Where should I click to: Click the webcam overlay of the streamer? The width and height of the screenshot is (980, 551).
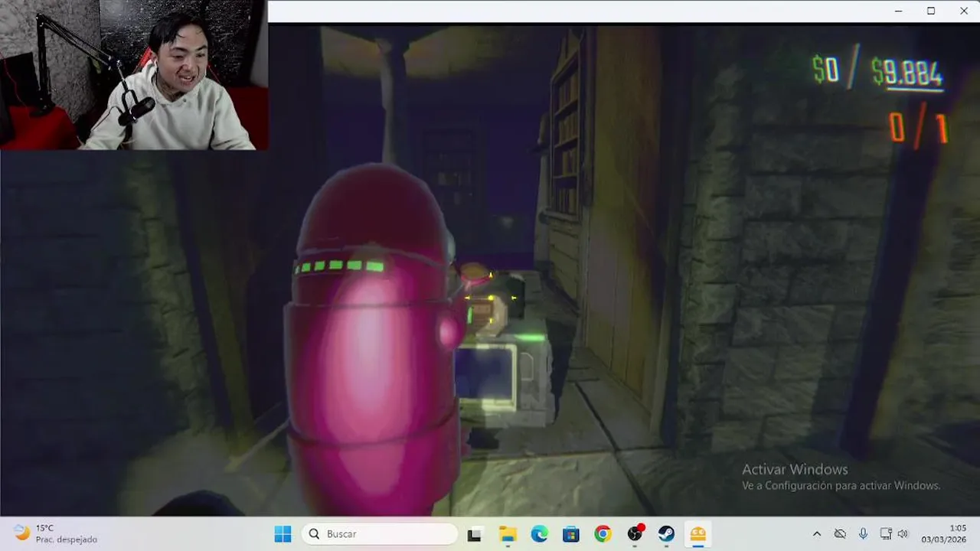134,74
